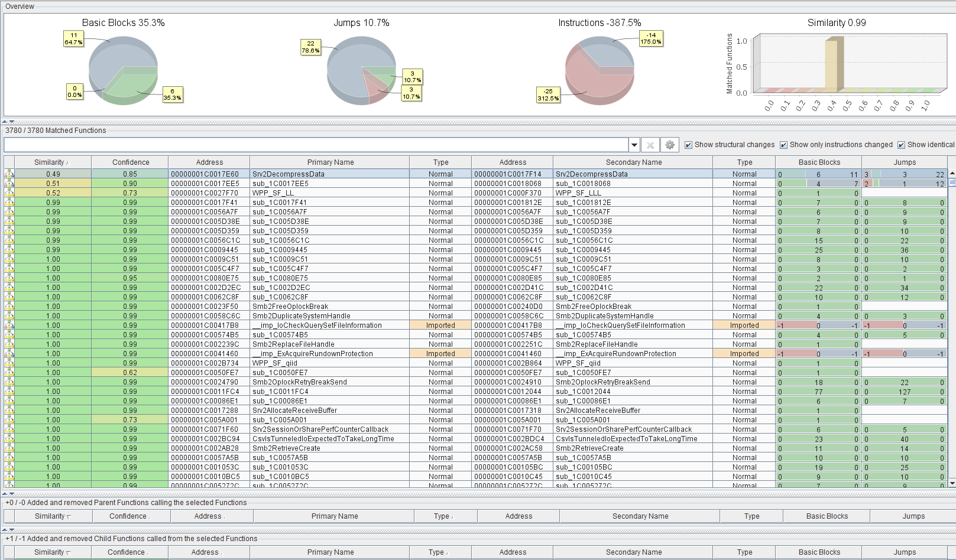Click the function filter text field

pos(316,145)
